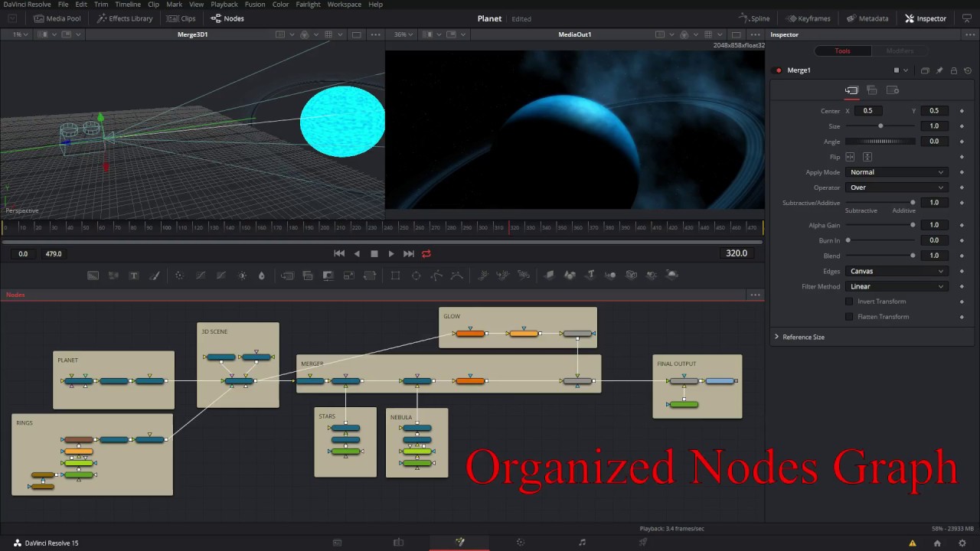Go to the Project Manager home icon
This screenshot has height=551, width=980.
click(x=937, y=543)
